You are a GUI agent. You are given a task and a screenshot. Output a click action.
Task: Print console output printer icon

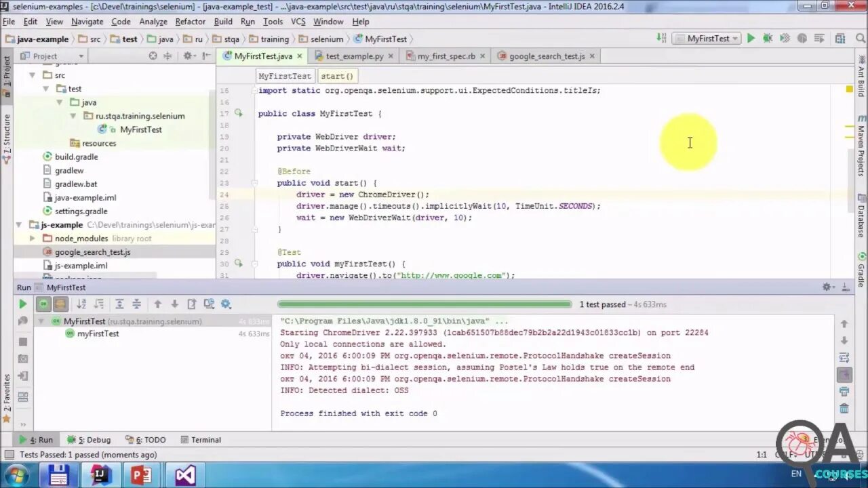pos(844,392)
